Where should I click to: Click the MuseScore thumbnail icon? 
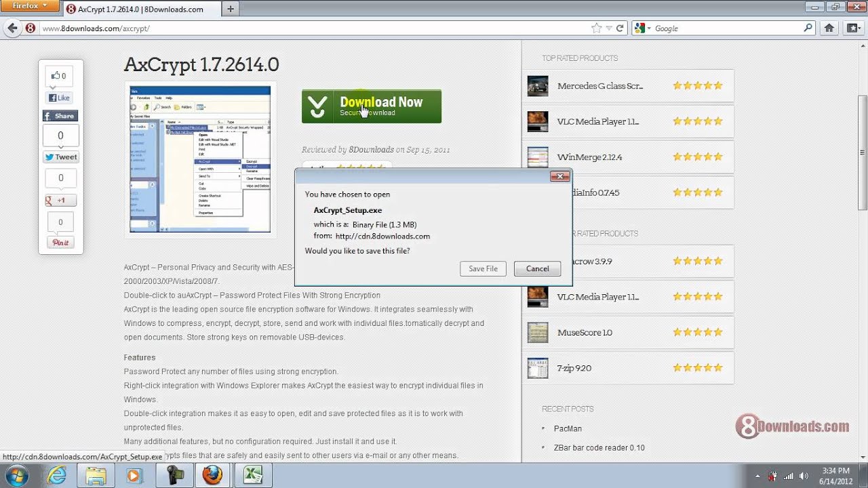[x=538, y=332]
